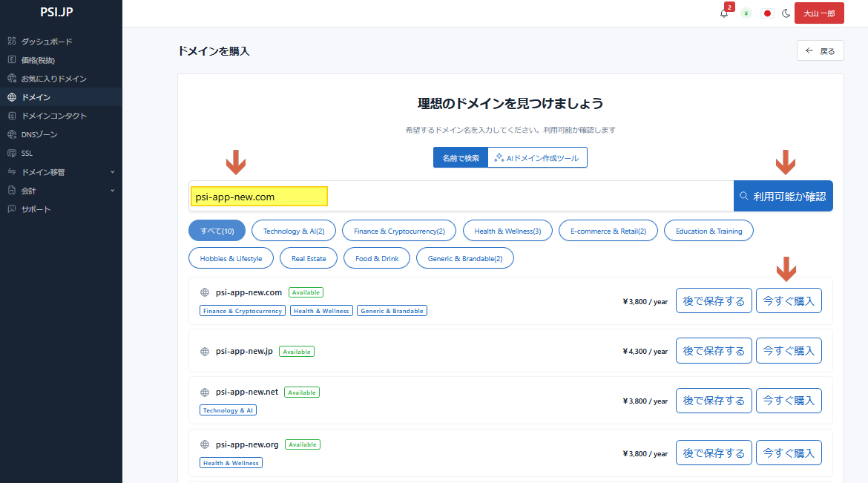Open DNSゾーン in the sidebar
The height and width of the screenshot is (483, 868).
(39, 134)
